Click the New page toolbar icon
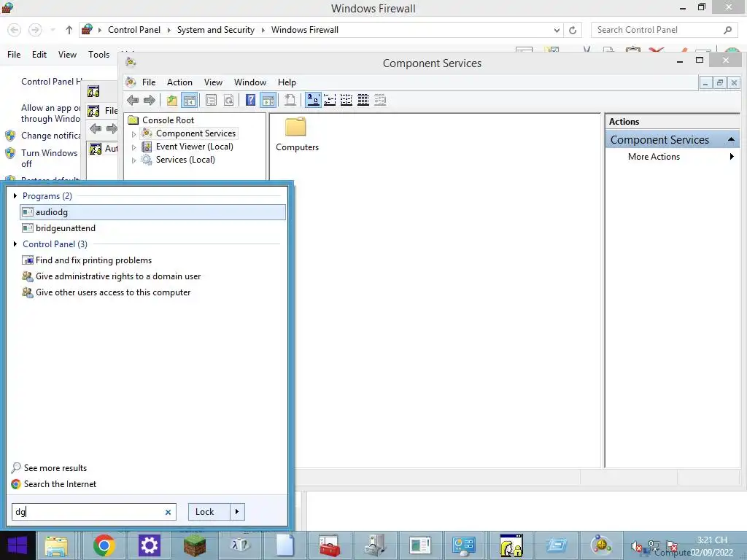 (290, 100)
